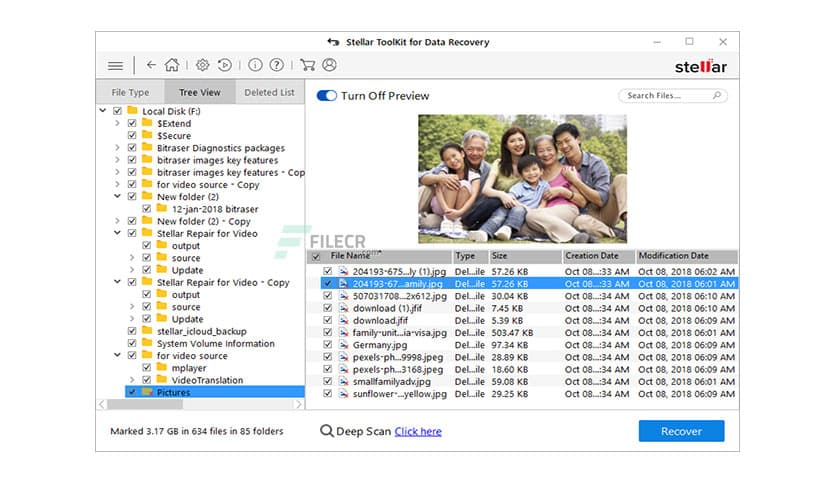Click the $Secure folder icon
836x484 pixels.
[148, 135]
